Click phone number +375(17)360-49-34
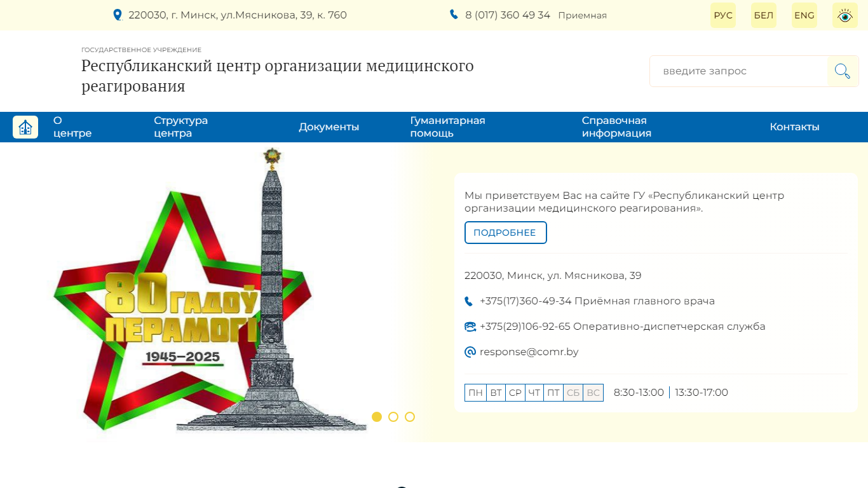The height and width of the screenshot is (488, 868). pos(526,301)
